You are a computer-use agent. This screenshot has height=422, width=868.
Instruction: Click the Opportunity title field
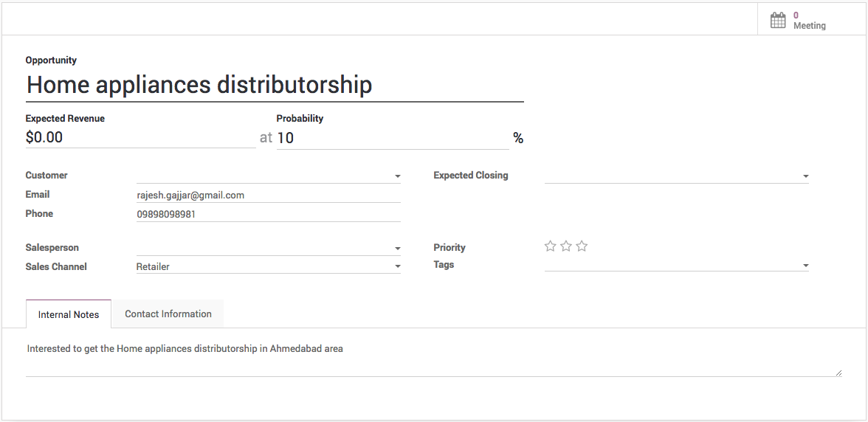273,85
